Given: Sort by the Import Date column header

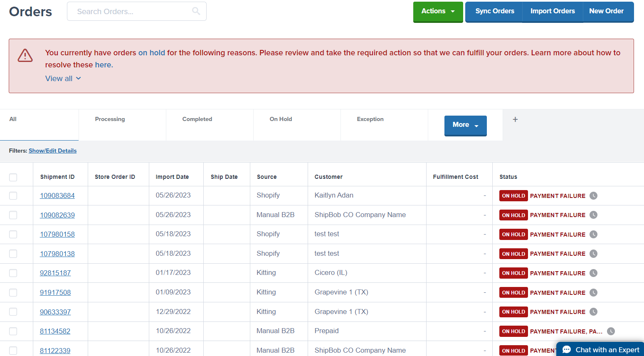Looking at the screenshot, I should [x=172, y=177].
